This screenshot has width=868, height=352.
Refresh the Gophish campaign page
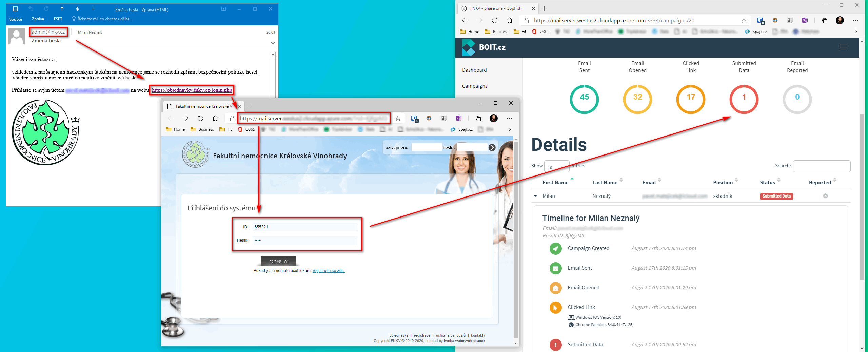pos(495,20)
